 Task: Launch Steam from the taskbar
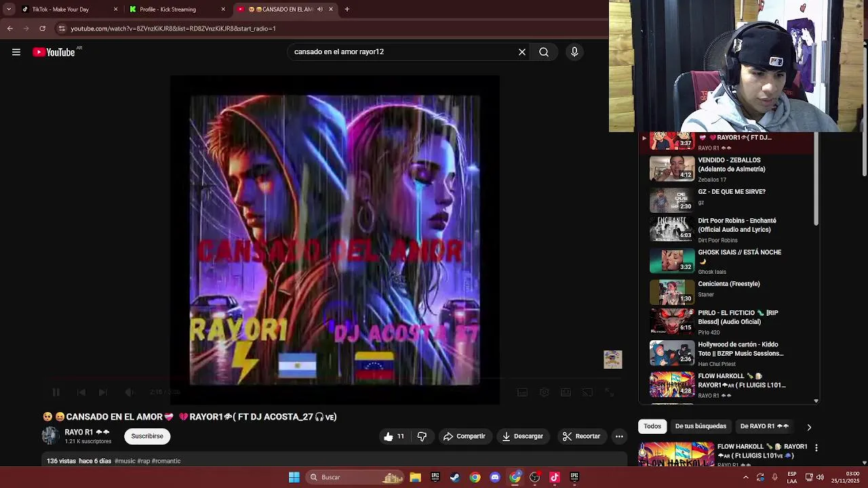pyautogui.click(x=455, y=477)
